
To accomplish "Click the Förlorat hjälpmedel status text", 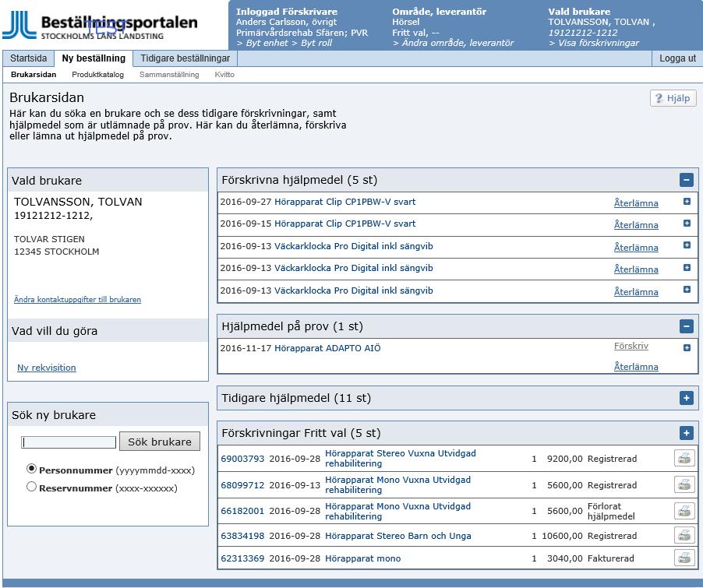I will 611,512.
